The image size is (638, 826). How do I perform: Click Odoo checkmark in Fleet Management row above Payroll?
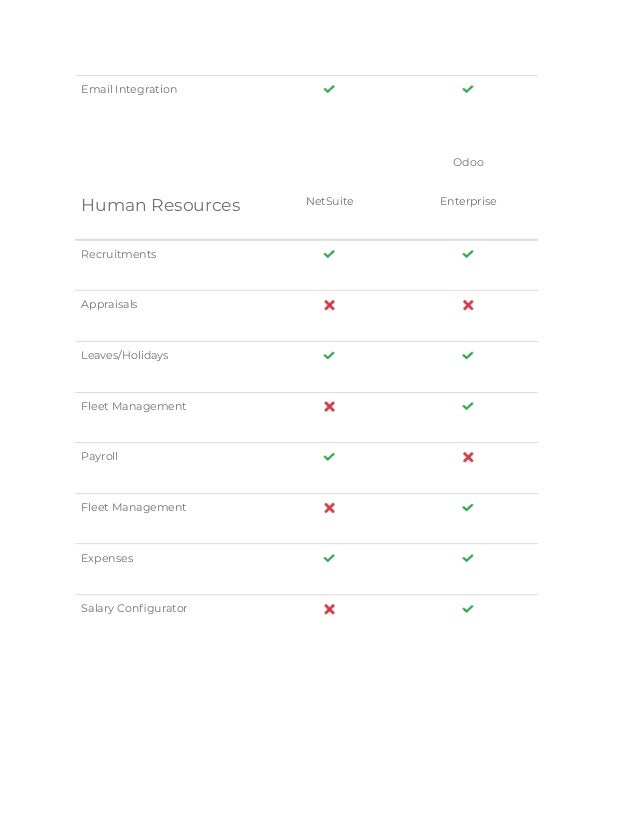(x=468, y=406)
